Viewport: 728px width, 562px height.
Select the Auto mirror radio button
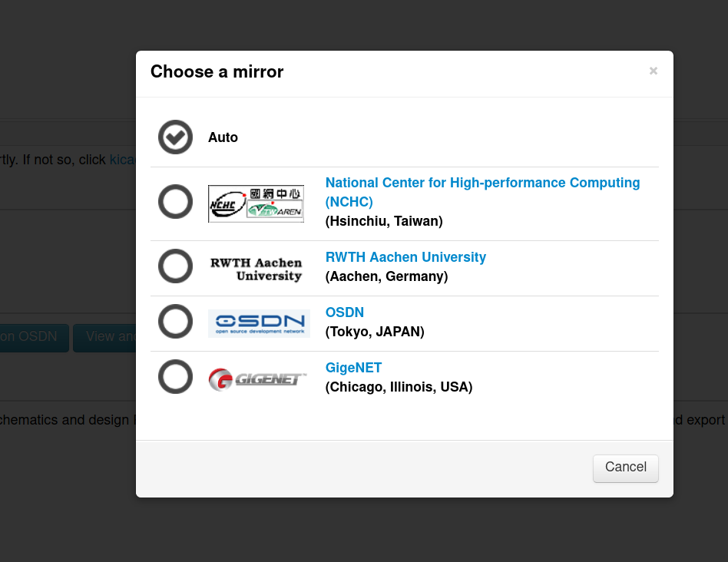click(x=175, y=137)
